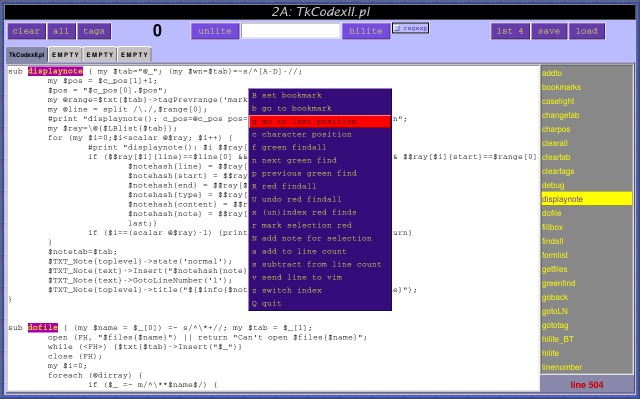Click the hilite button
Image resolution: width=640 pixels, height=399 pixels.
(x=366, y=31)
